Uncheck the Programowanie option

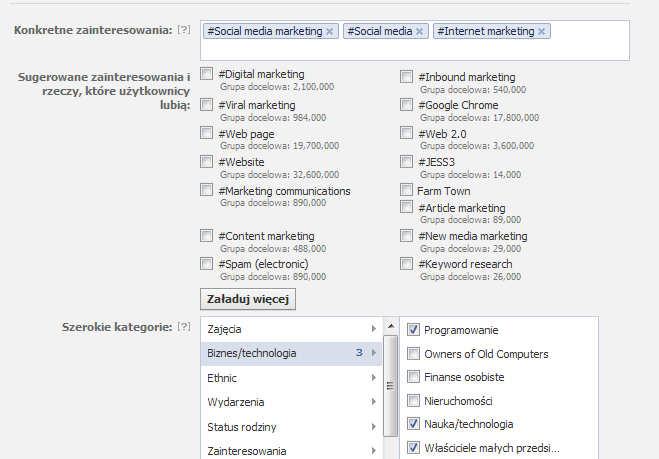tap(413, 329)
